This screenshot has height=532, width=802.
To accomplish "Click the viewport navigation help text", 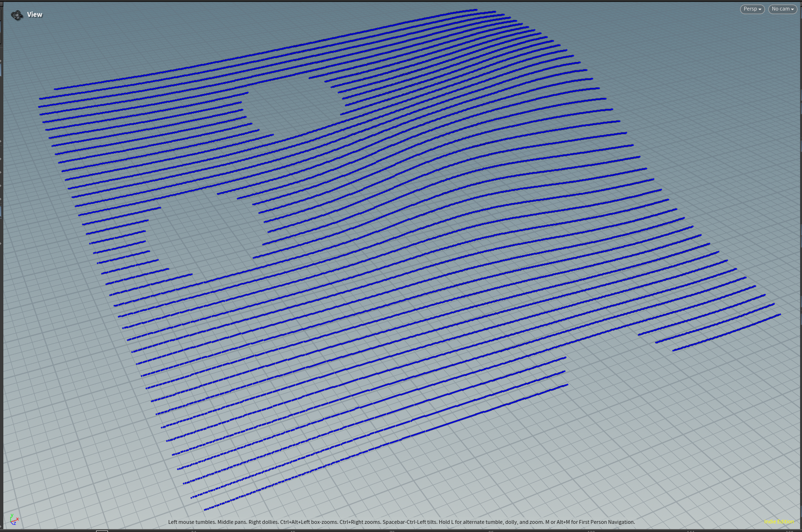I will (401, 522).
